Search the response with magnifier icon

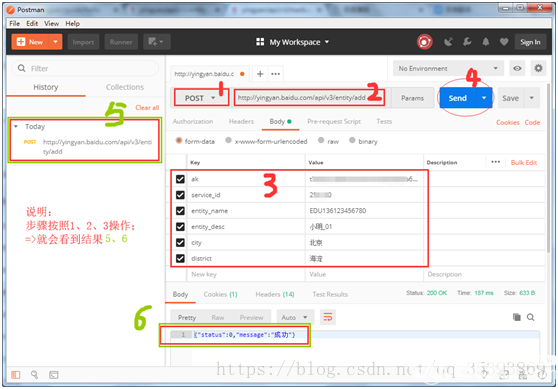click(x=531, y=317)
